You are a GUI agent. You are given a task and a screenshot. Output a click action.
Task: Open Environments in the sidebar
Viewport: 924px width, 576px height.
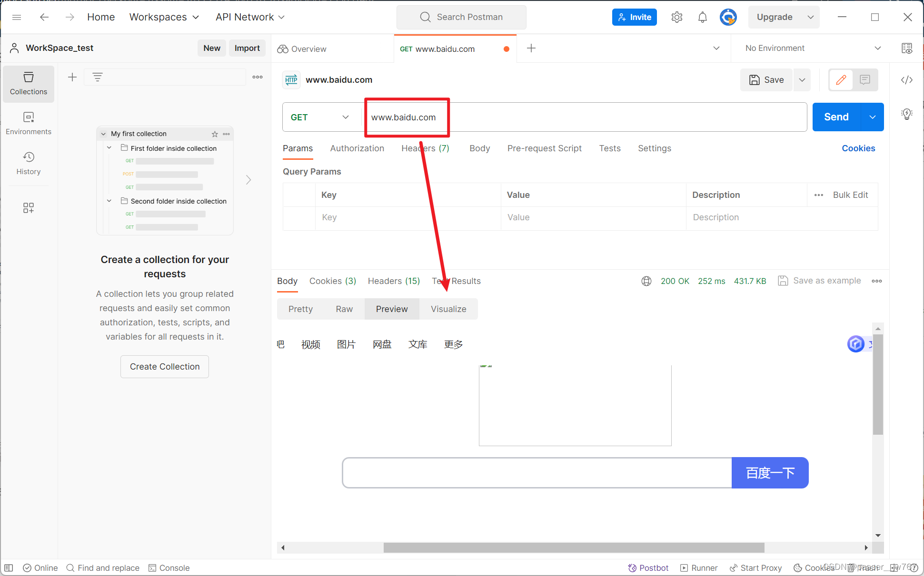29,124
